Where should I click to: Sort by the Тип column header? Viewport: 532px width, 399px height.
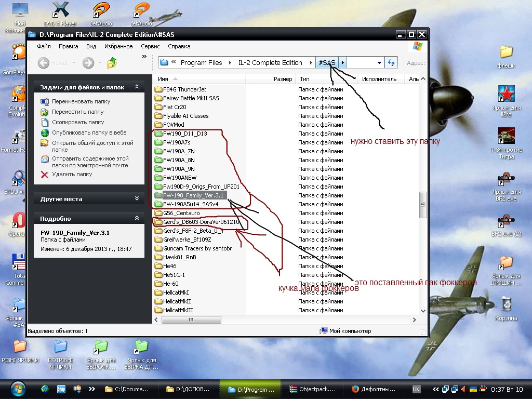(326, 79)
